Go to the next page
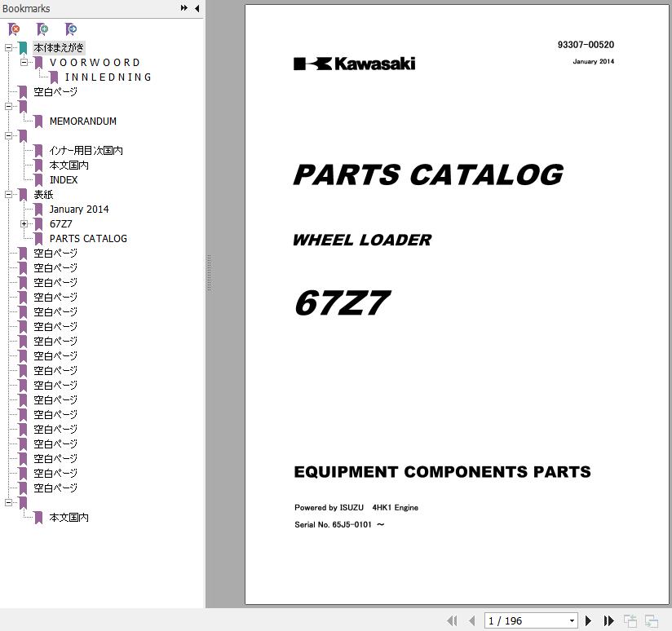The height and width of the screenshot is (631, 672). (x=589, y=620)
